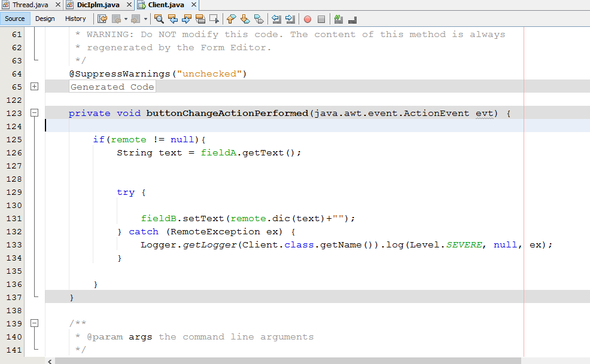Screen dimensions: 590x364
Task: Expand the Generated Code fold at line 65
Action: point(34,86)
